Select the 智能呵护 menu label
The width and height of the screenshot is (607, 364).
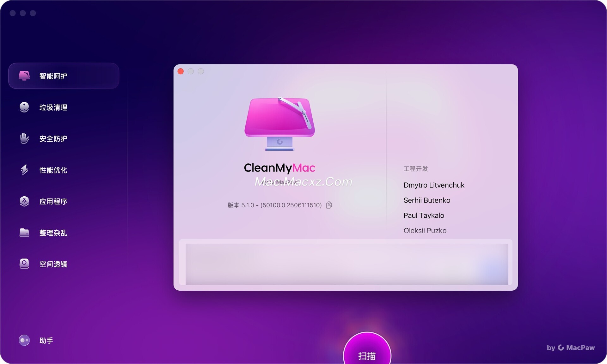click(53, 76)
